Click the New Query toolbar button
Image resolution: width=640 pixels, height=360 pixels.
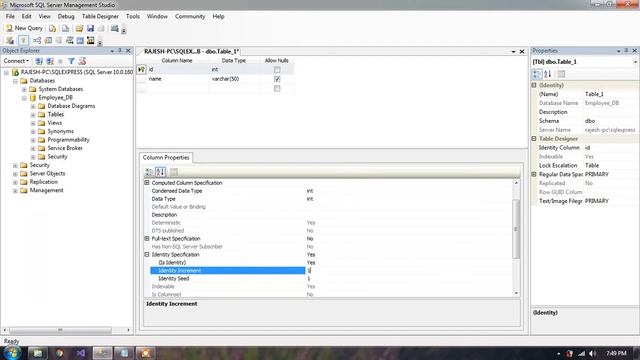pos(24,28)
